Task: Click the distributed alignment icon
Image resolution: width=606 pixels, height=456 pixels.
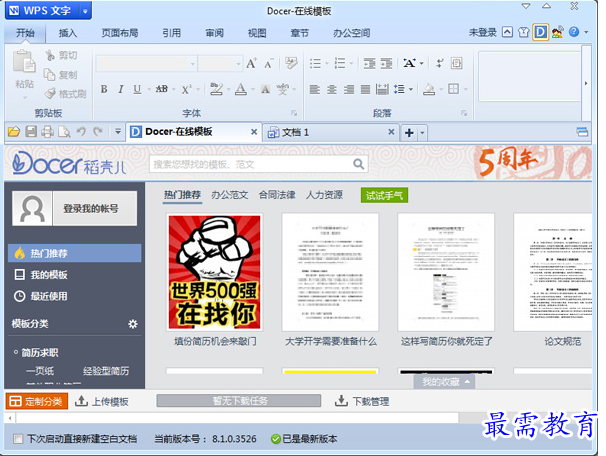Action: (x=382, y=89)
